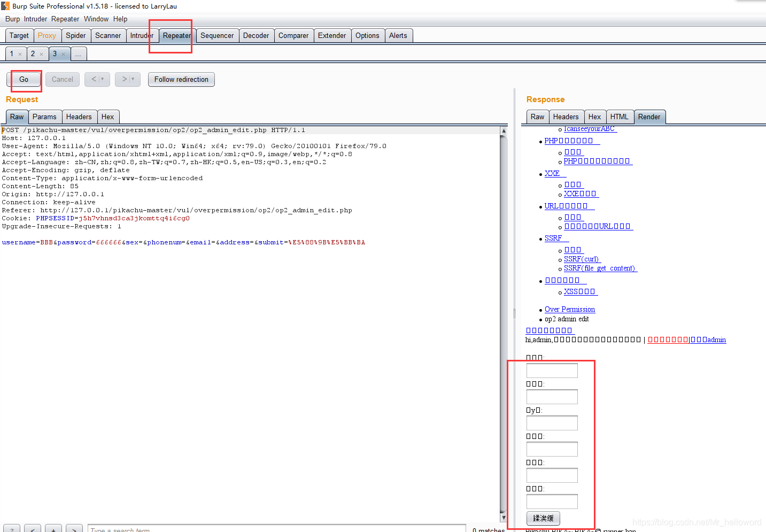766x532 pixels.
Task: Show the response HTML view
Action: tap(620, 117)
